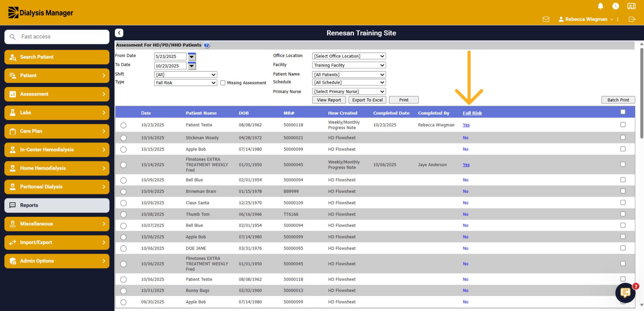The image size is (644, 311).
Task: Click the Admin Options shield icon
Action: [13, 261]
